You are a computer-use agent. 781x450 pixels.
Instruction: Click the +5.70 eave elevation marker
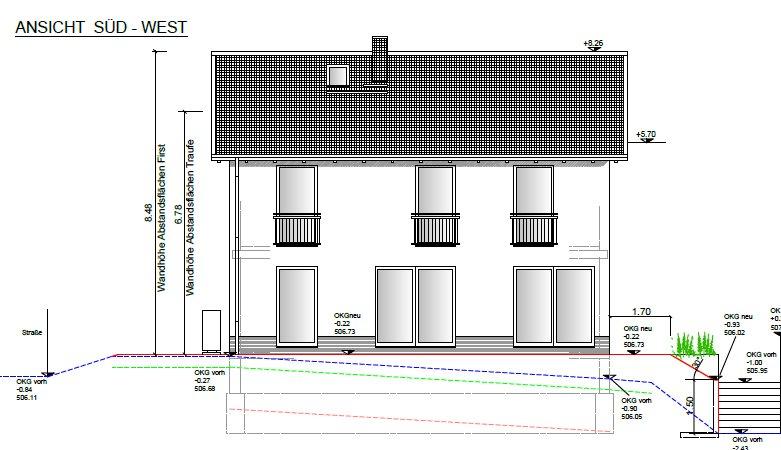pyautogui.click(x=645, y=135)
